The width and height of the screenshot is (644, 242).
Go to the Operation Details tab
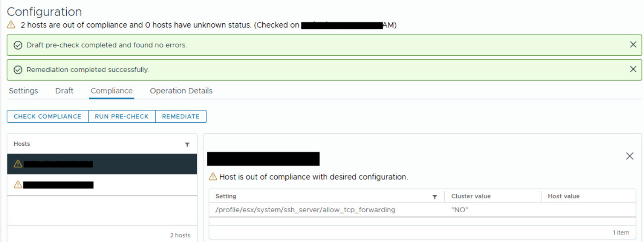click(x=181, y=91)
